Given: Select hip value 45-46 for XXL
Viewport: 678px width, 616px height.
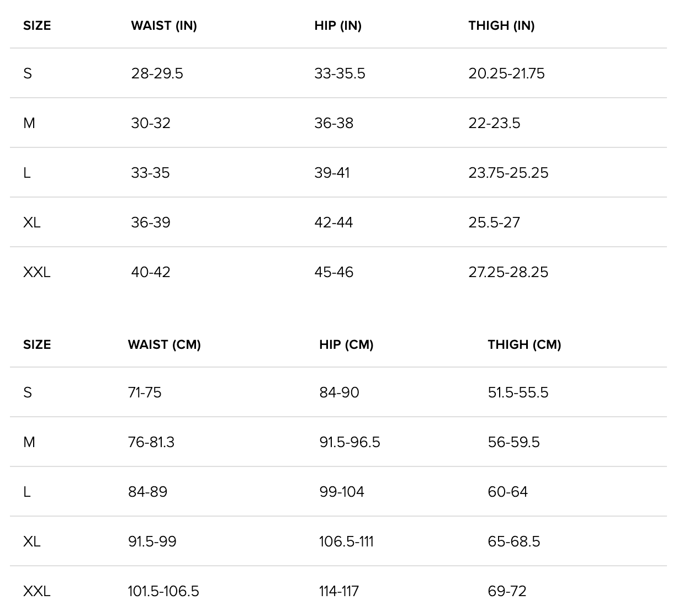Looking at the screenshot, I should [x=333, y=272].
